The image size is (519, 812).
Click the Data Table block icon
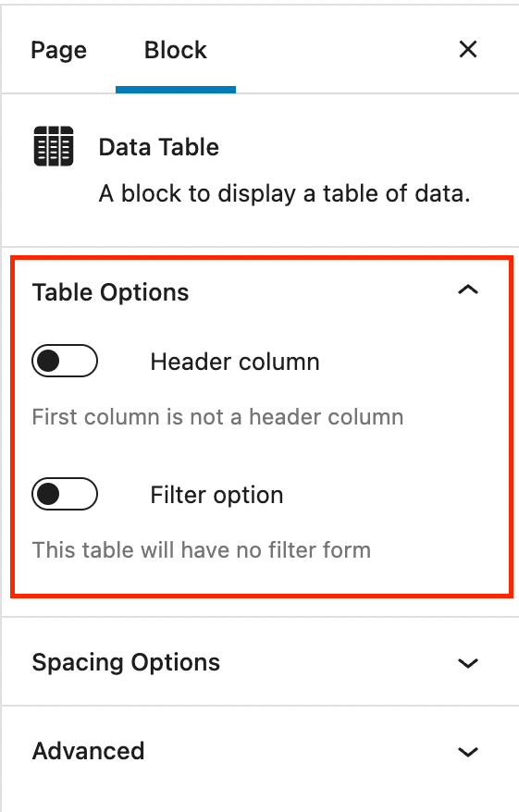(x=54, y=146)
